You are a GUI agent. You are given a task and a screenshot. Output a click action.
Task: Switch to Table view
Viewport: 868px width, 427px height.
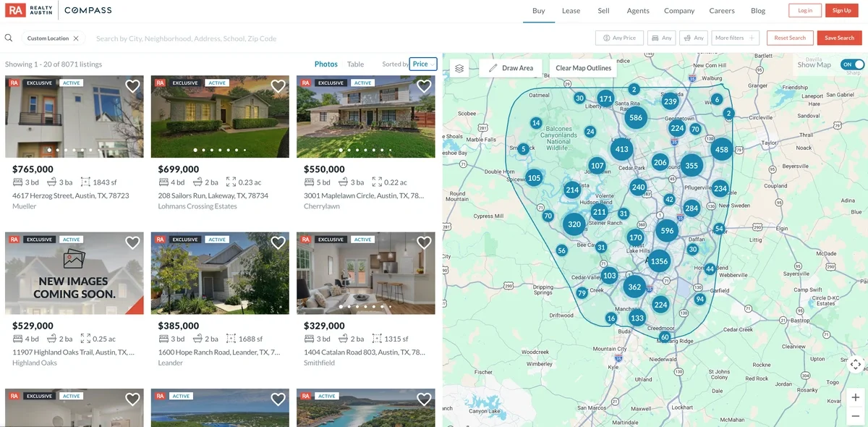point(355,64)
